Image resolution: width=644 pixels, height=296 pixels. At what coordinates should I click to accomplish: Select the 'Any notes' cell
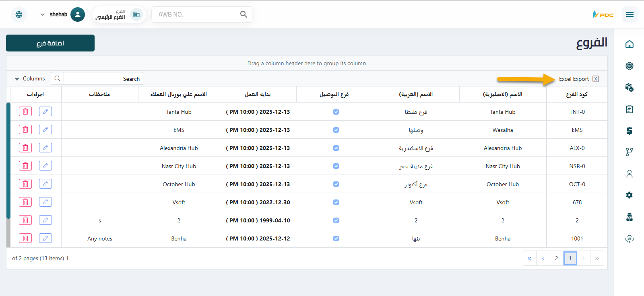pos(100,238)
